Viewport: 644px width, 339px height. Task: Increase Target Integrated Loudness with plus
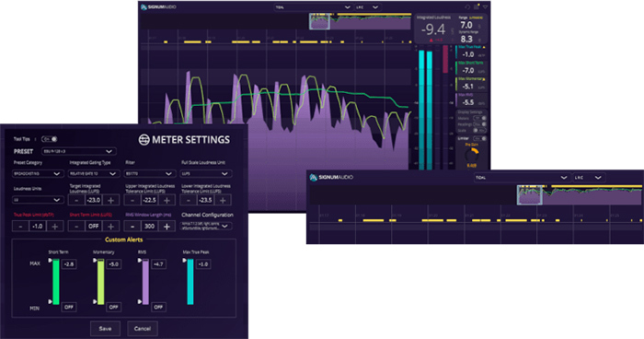tap(111, 200)
